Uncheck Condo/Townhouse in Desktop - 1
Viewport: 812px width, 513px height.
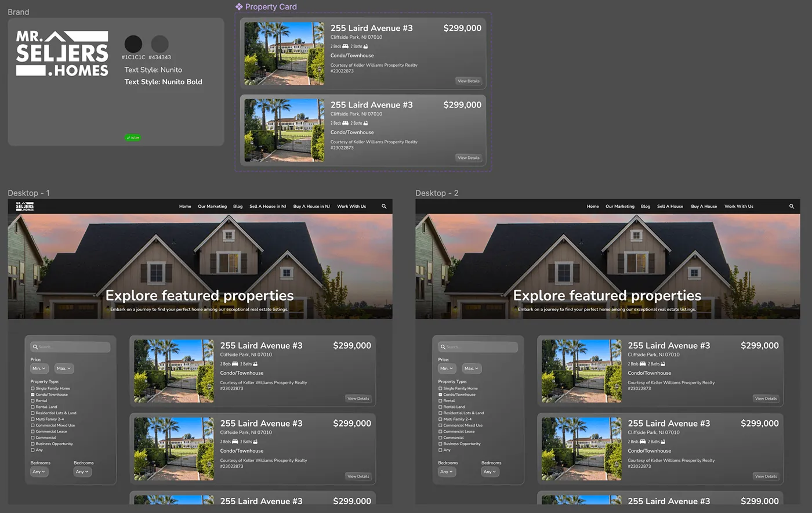click(33, 395)
